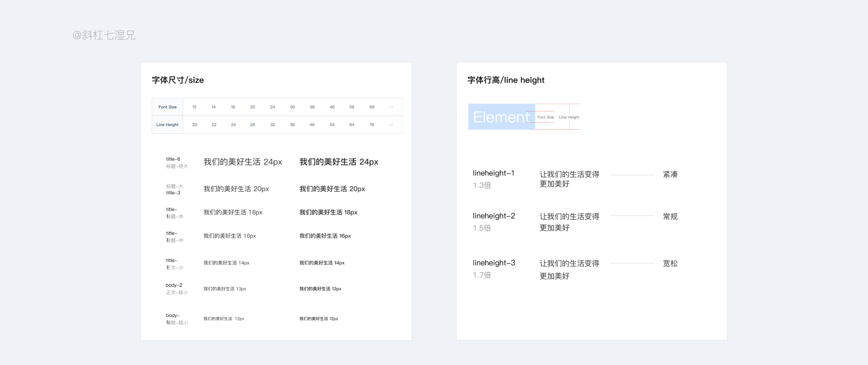The image size is (868, 365).
Task: Click the @斜杠七湿兄 watermark text
Action: [104, 35]
